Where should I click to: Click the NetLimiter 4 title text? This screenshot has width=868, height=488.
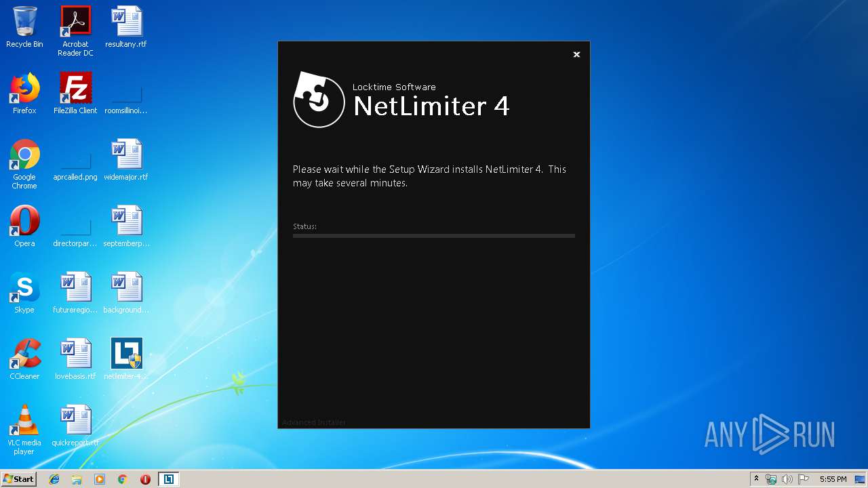coord(431,106)
